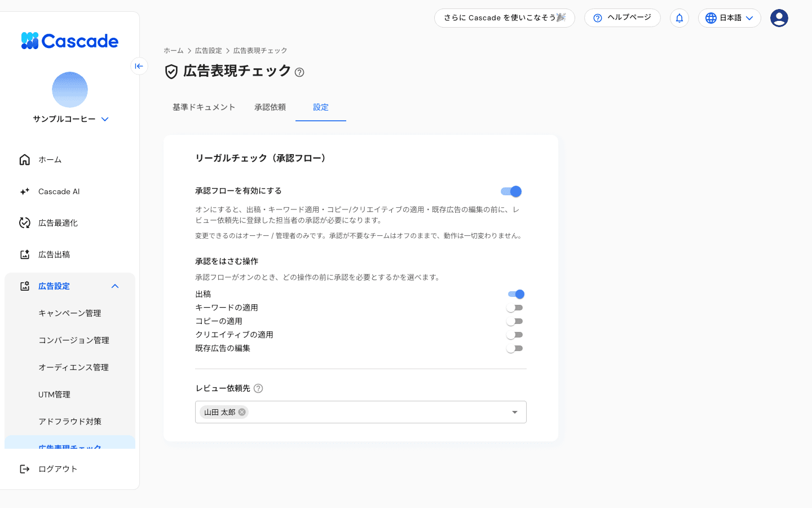Click help icon next to 広告表現チェック title
The height and width of the screenshot is (508, 812).
coord(299,72)
